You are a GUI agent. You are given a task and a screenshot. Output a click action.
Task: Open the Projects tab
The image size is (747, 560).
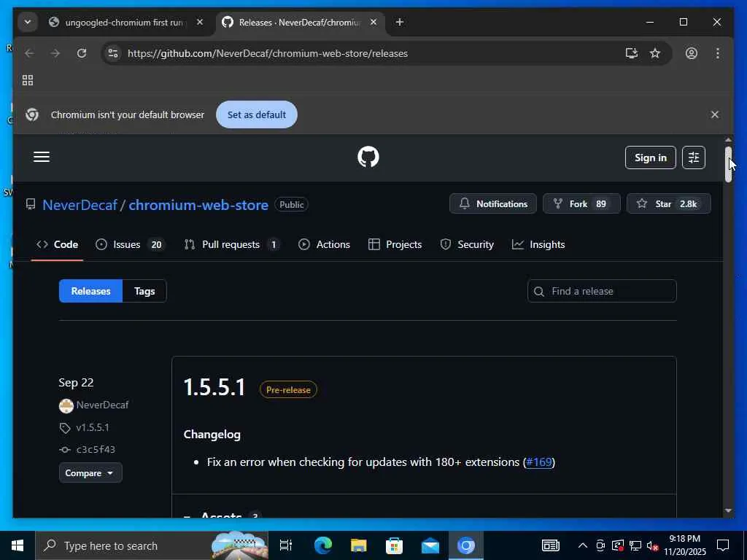point(395,244)
